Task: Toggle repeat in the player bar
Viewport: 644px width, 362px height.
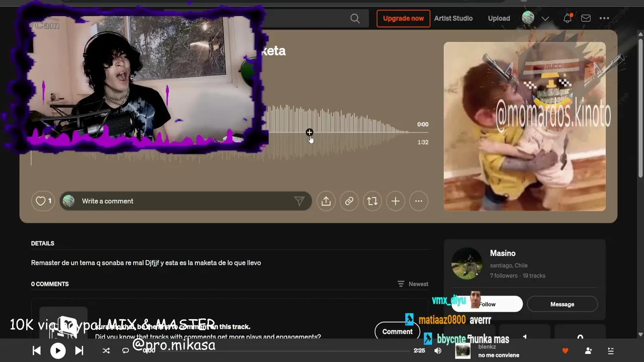Action: coord(126,351)
